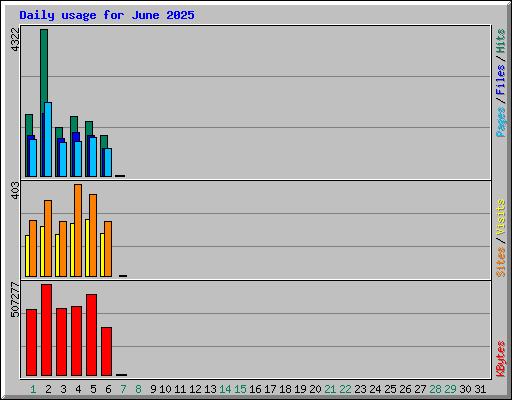The width and height of the screenshot is (512, 400).
Task: Click the yellow 'Visits' legend label
Action: (x=500, y=217)
